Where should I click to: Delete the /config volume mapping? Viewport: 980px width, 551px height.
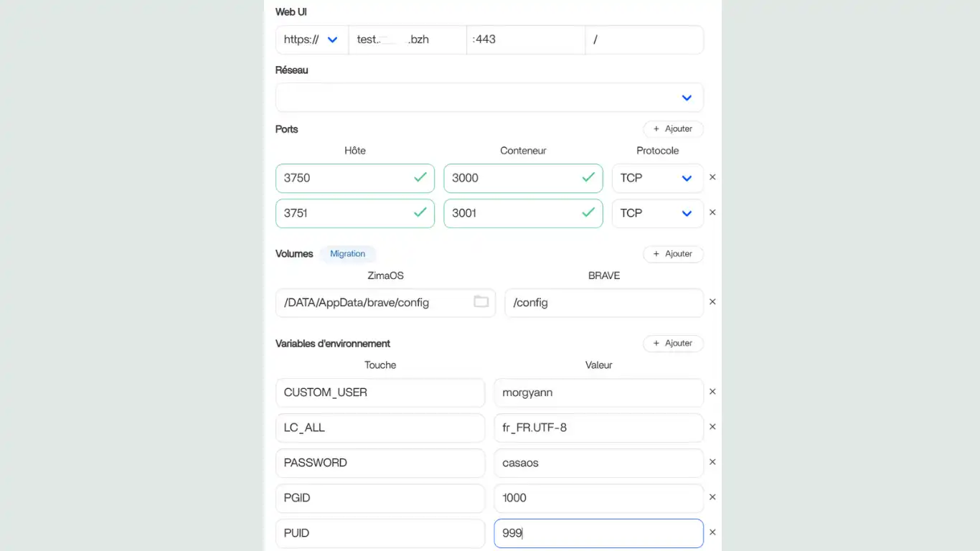click(x=712, y=302)
